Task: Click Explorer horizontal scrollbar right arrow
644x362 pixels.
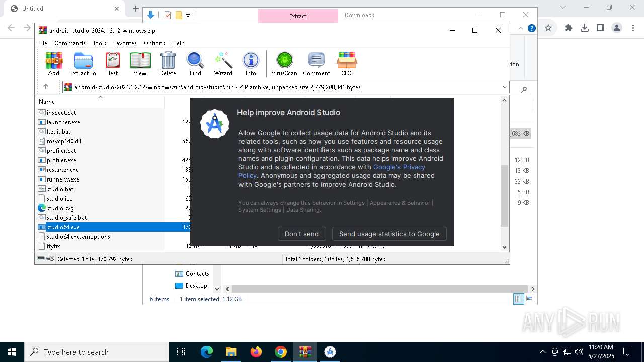Action: click(x=533, y=289)
